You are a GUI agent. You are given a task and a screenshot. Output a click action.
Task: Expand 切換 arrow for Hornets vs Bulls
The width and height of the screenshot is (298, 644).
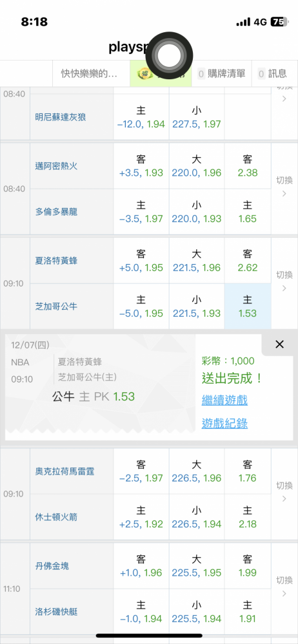click(x=284, y=283)
